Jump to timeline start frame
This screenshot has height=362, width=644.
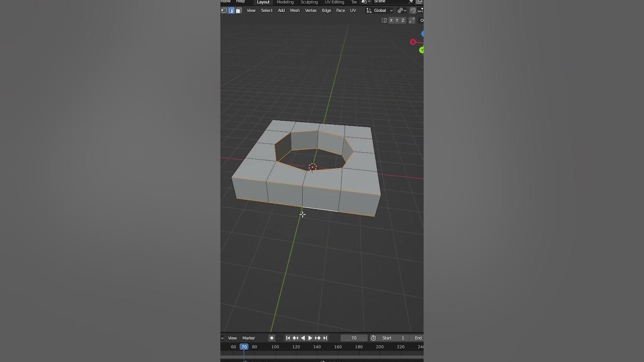288,338
